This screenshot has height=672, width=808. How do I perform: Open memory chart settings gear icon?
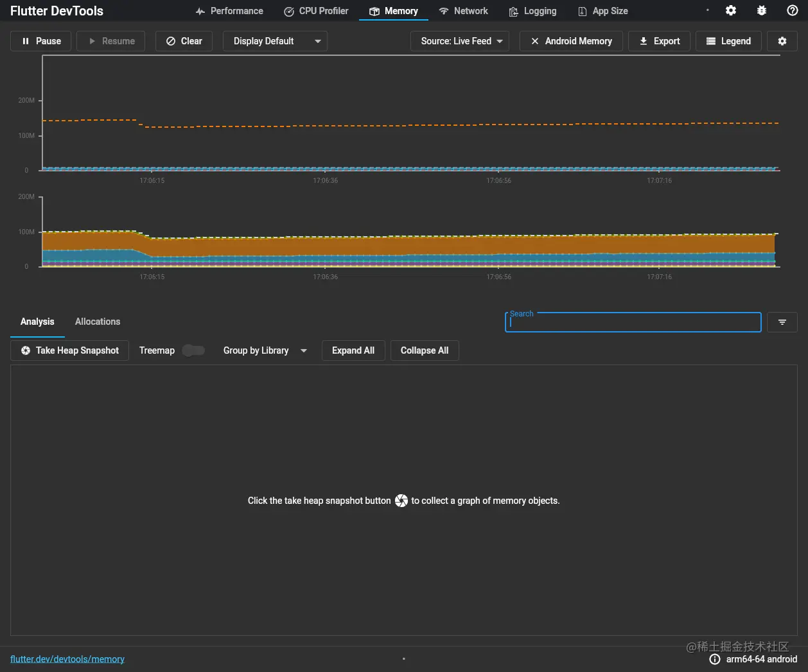(x=782, y=41)
